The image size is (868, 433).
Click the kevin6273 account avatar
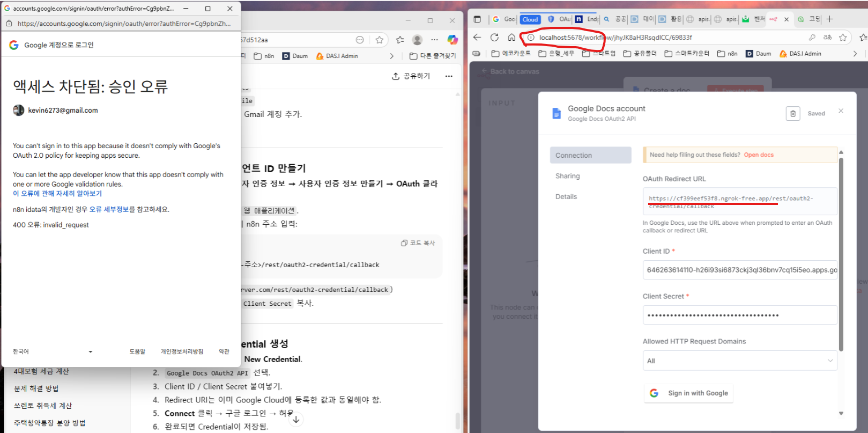click(19, 110)
